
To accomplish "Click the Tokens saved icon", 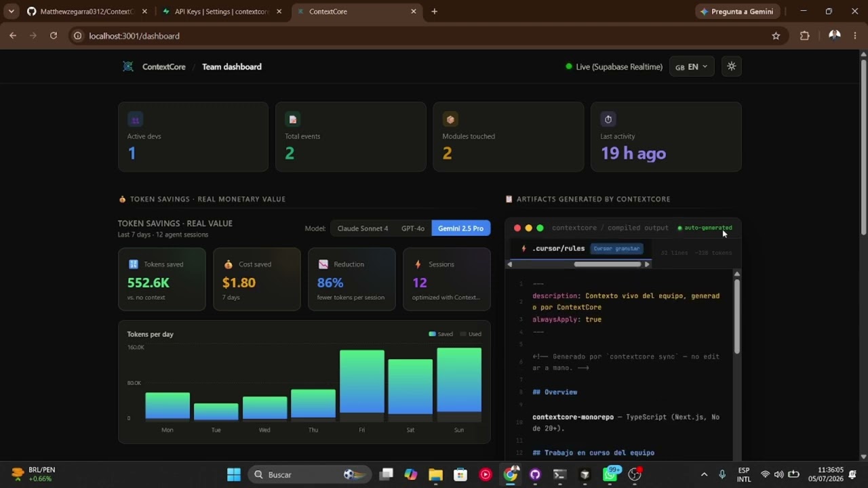I will [134, 264].
